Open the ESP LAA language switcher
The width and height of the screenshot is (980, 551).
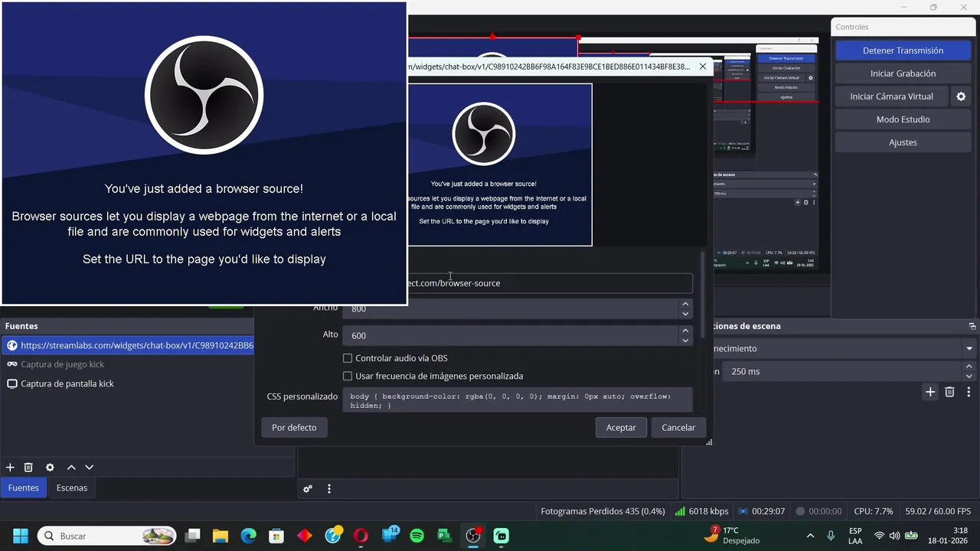click(855, 536)
